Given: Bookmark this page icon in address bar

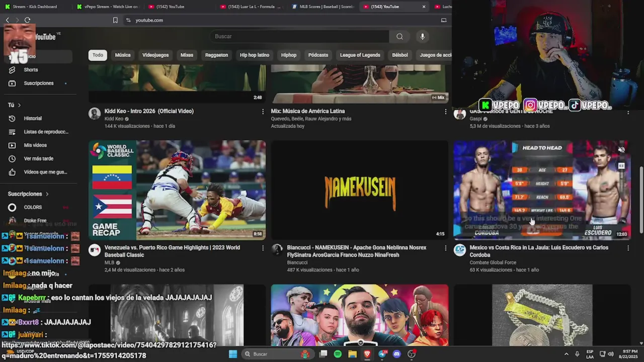Looking at the screenshot, I should [115, 20].
